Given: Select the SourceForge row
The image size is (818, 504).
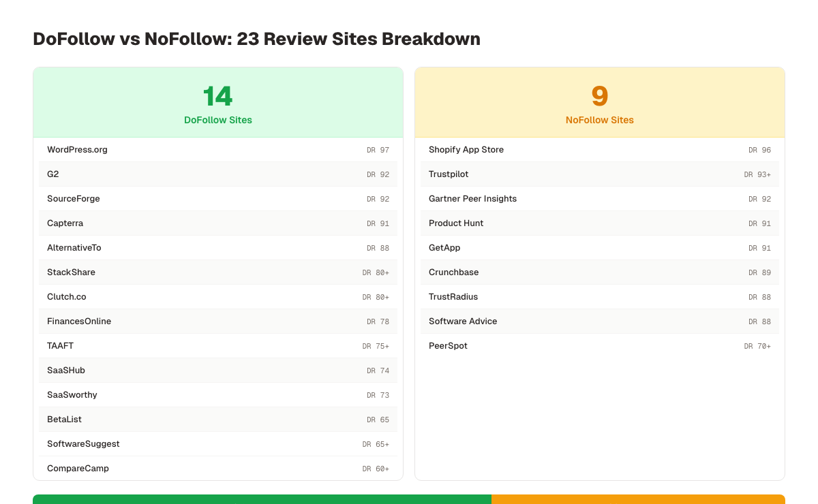Looking at the screenshot, I should tap(218, 199).
